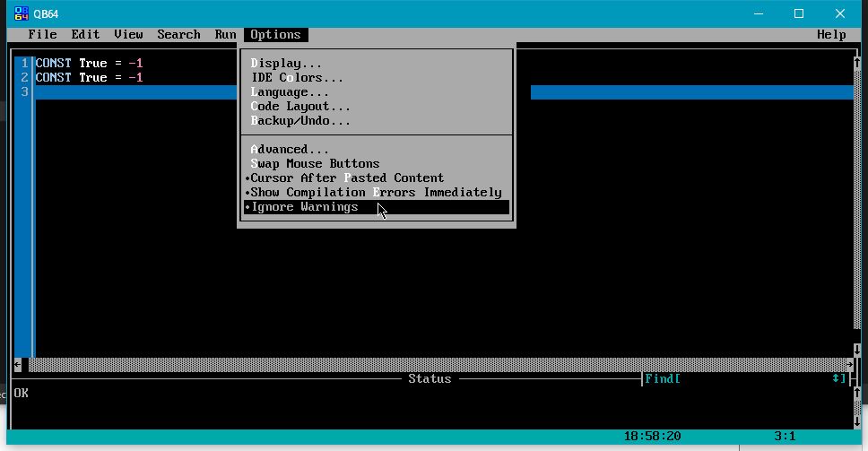
Task: Open the Search menu
Action: pos(178,35)
